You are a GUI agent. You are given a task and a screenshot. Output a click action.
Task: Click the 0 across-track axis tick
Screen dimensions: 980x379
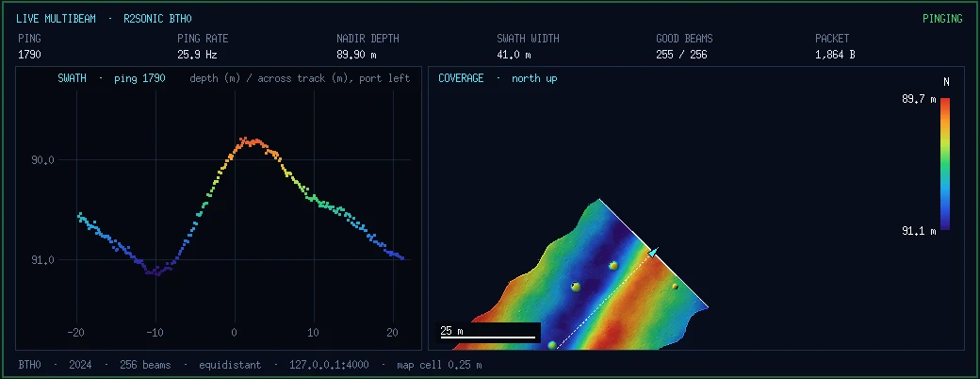pyautogui.click(x=235, y=333)
